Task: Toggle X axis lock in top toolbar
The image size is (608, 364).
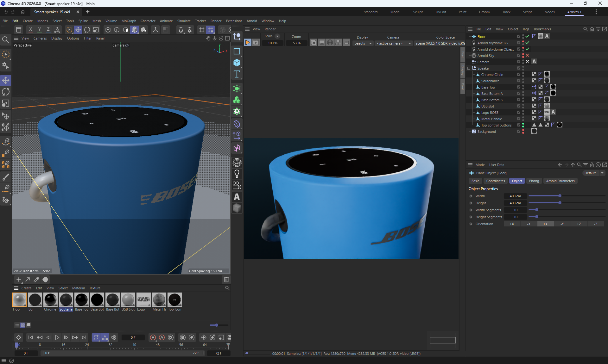Action: point(30,30)
